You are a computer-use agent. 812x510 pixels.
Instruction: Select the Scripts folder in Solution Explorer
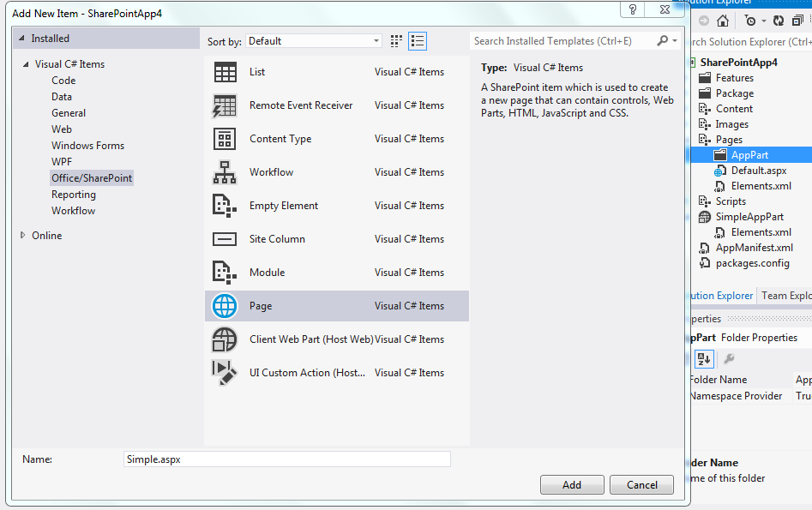click(x=731, y=201)
